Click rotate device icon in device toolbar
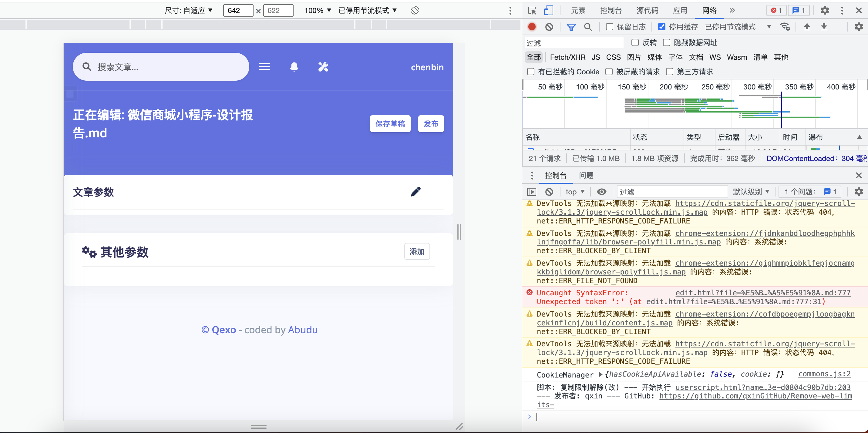The height and width of the screenshot is (433, 868). click(415, 10)
